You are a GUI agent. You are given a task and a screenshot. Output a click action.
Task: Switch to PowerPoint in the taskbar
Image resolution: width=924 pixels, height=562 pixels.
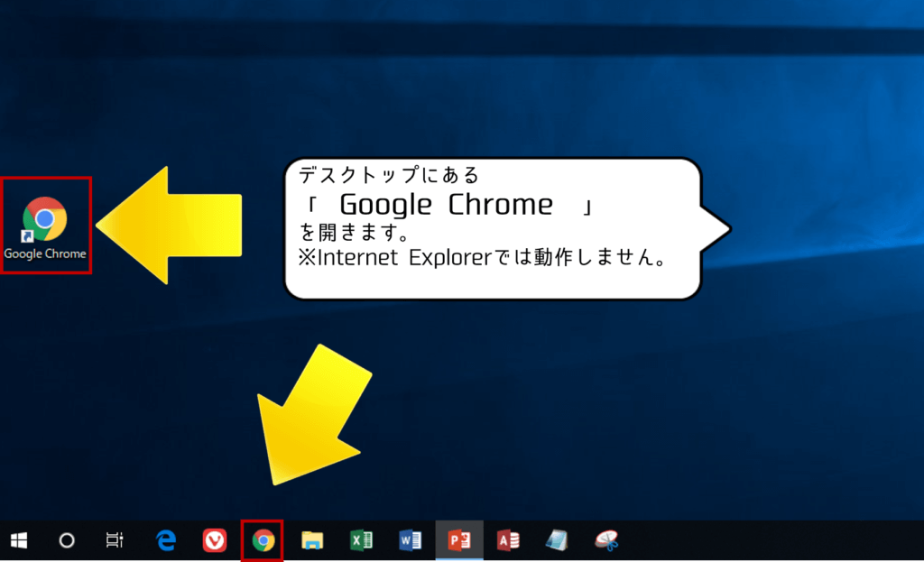point(459,540)
